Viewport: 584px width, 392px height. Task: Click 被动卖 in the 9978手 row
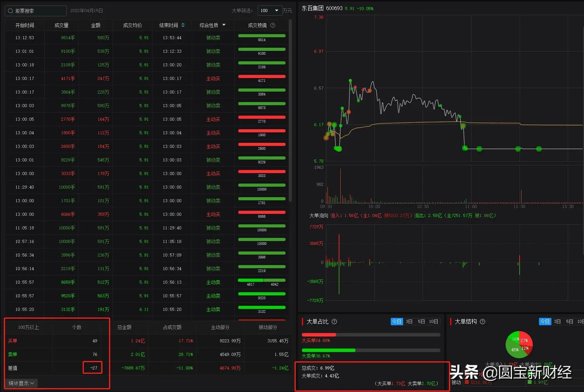coord(213,106)
